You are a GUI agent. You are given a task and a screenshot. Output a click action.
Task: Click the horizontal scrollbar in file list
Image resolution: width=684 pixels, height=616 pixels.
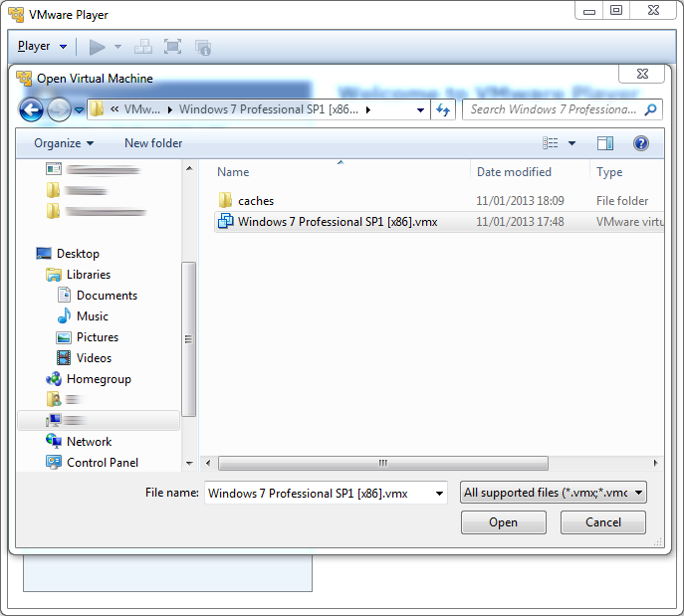click(382, 464)
